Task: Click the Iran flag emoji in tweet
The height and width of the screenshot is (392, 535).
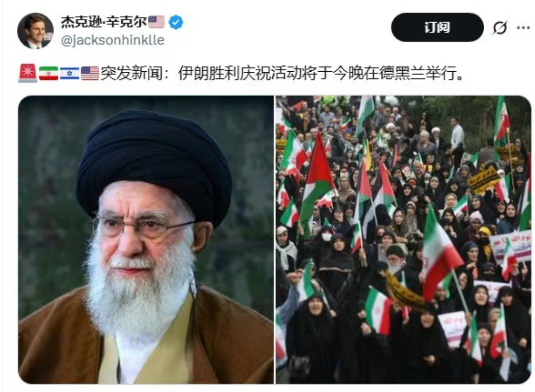Action: tap(49, 73)
